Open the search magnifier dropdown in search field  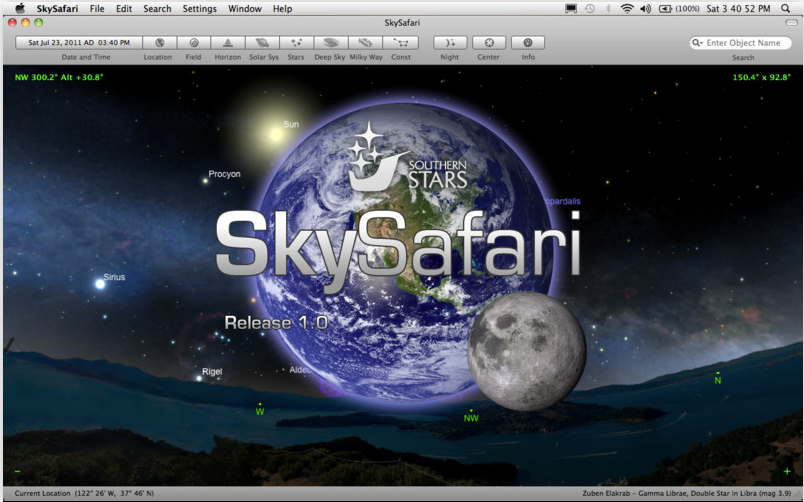pyautogui.click(x=697, y=43)
